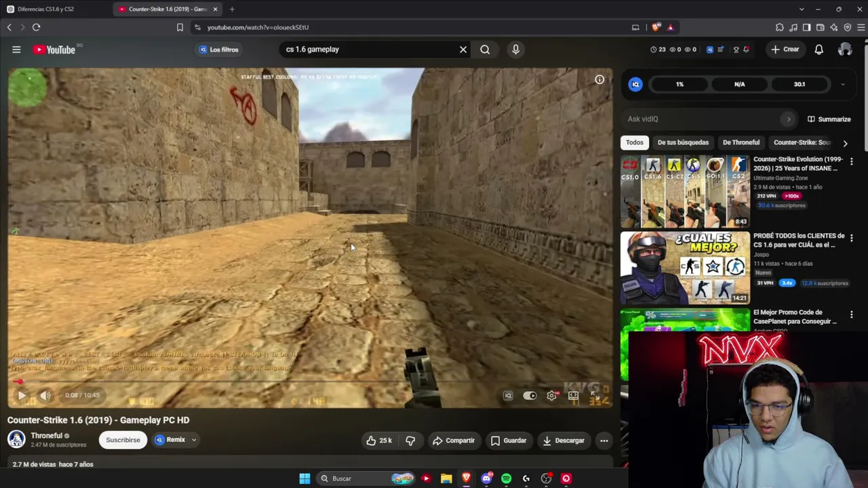The width and height of the screenshot is (868, 488).
Task: Open YouTube notifications bell
Action: (x=818, y=49)
